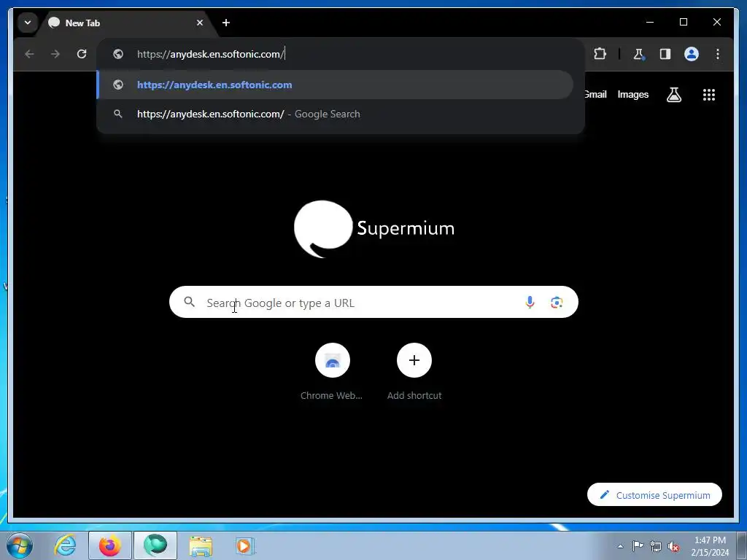Open the Gmail link

coord(595,94)
